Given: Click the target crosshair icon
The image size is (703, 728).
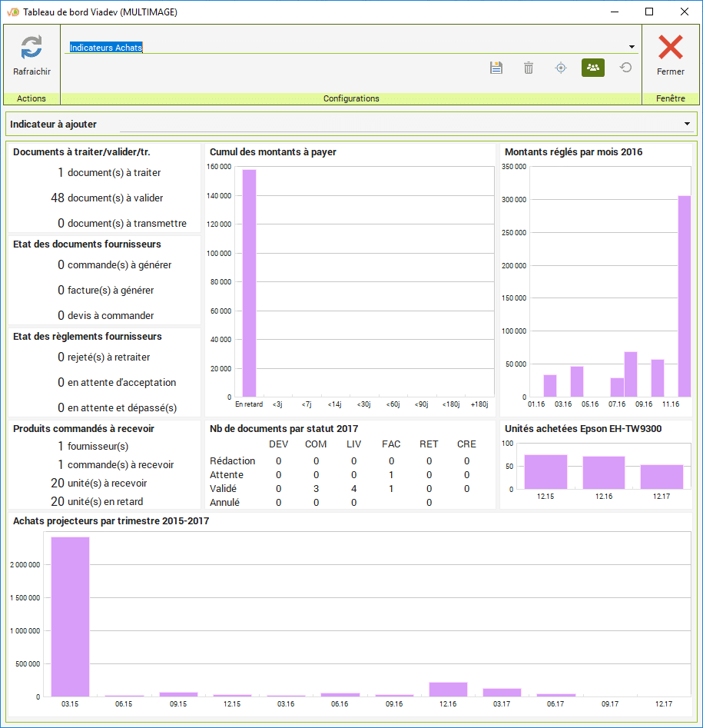Looking at the screenshot, I should tap(561, 68).
